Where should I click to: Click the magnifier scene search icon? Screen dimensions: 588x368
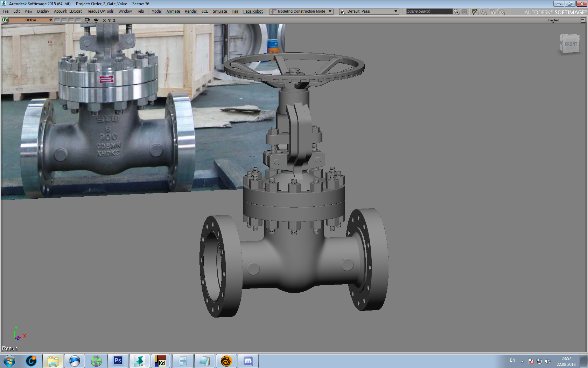(x=456, y=12)
